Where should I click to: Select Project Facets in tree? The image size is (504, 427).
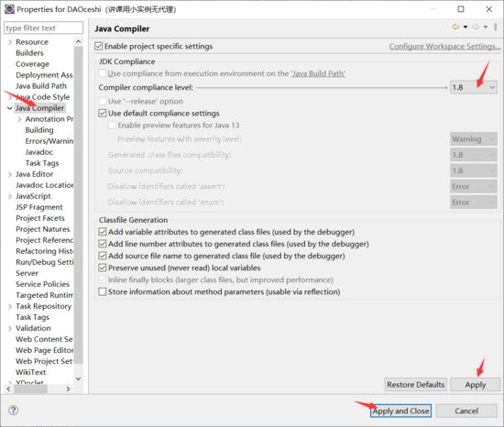coord(40,218)
